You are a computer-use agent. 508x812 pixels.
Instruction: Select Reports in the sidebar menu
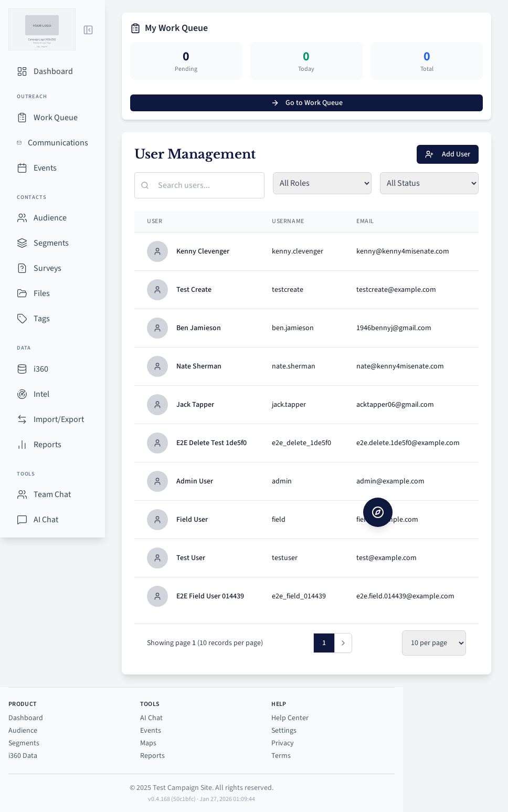pyautogui.click(x=47, y=445)
